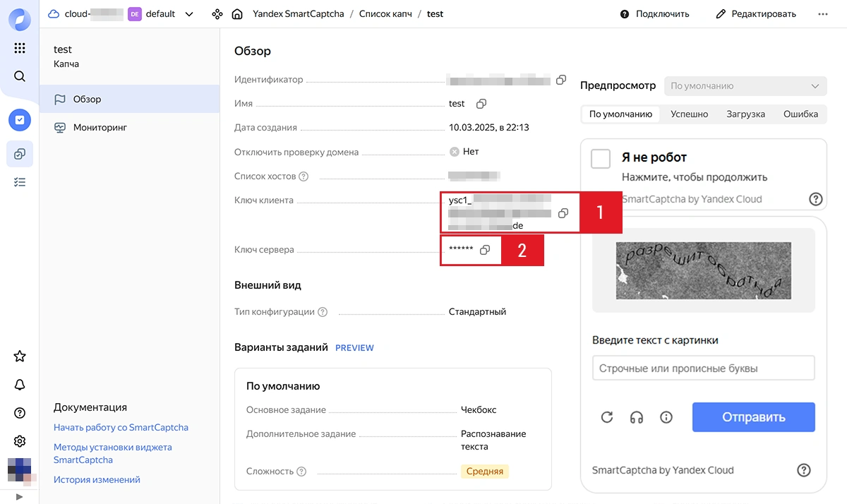The image size is (847, 504).
Task: Open Методы установки виджета SmartCaptcha link
Action: coord(113,453)
